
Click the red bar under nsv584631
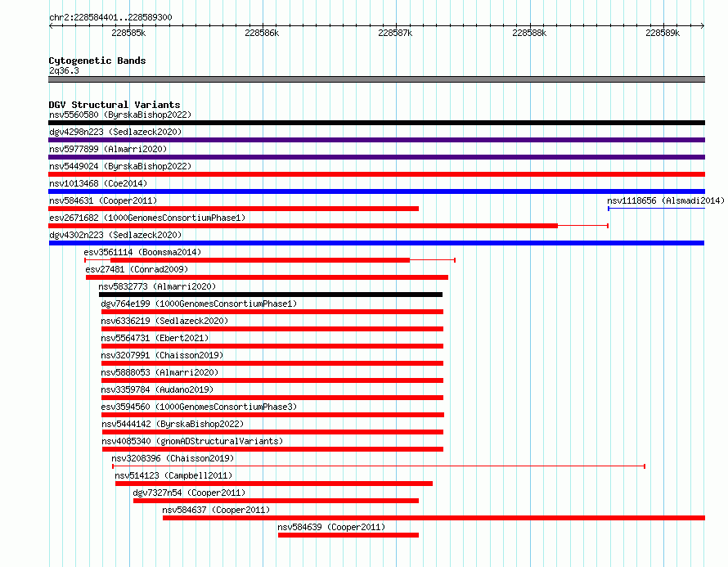[x=234, y=209]
